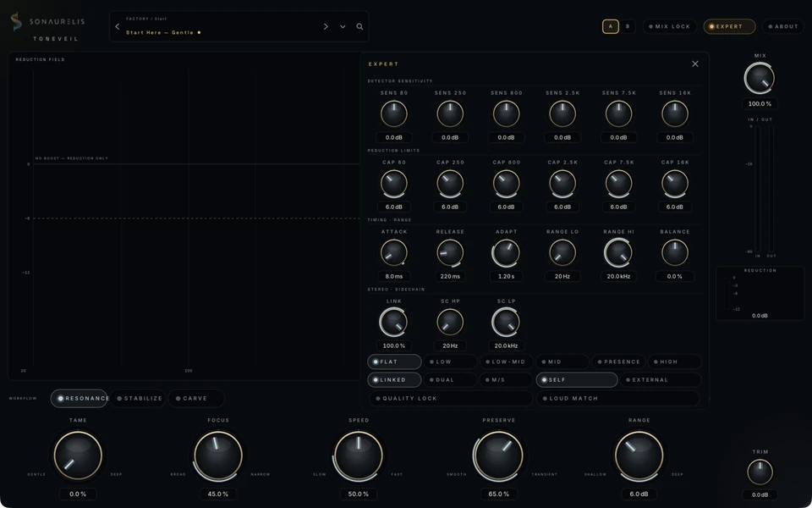
Task: Click the Attack value field 8.0 ms
Action: click(394, 276)
